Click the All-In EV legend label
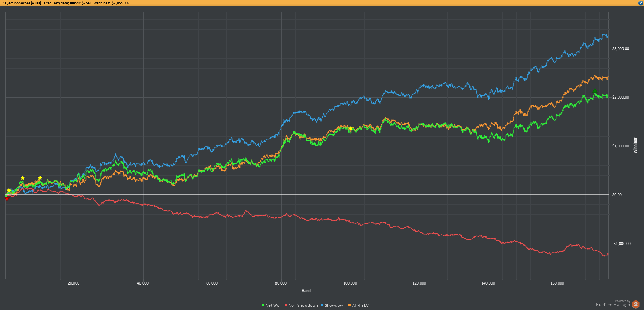This screenshot has width=644, height=310. click(360, 305)
